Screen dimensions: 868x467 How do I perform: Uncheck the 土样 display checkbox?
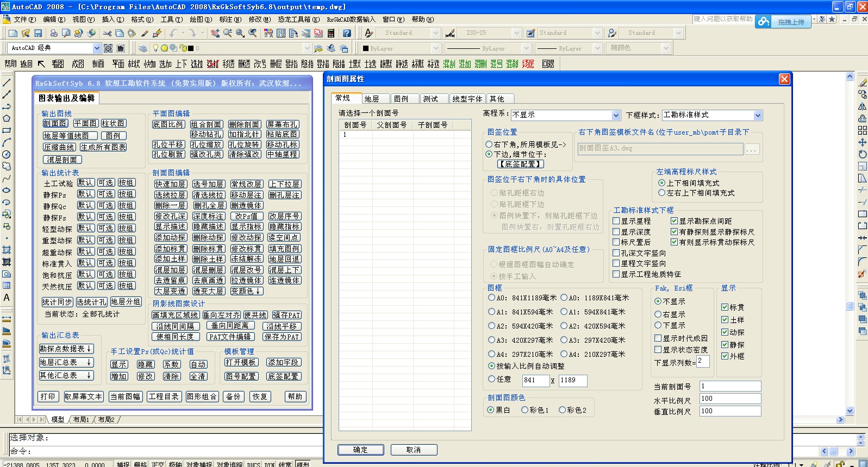725,320
